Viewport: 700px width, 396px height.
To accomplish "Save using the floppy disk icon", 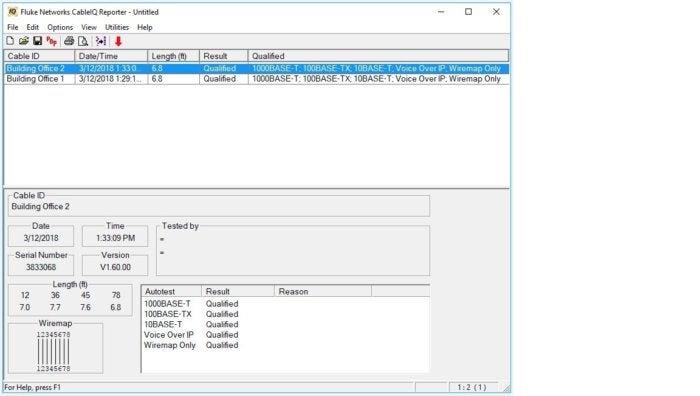I will click(38, 41).
